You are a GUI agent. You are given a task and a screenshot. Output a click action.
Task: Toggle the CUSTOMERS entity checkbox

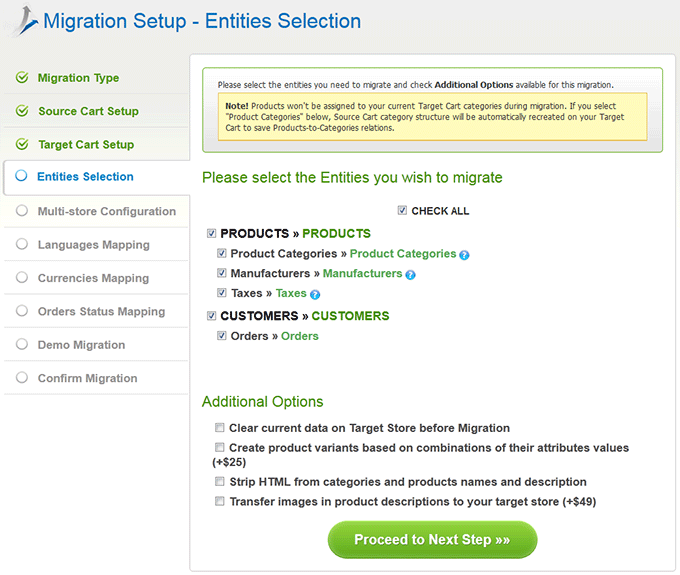[211, 316]
